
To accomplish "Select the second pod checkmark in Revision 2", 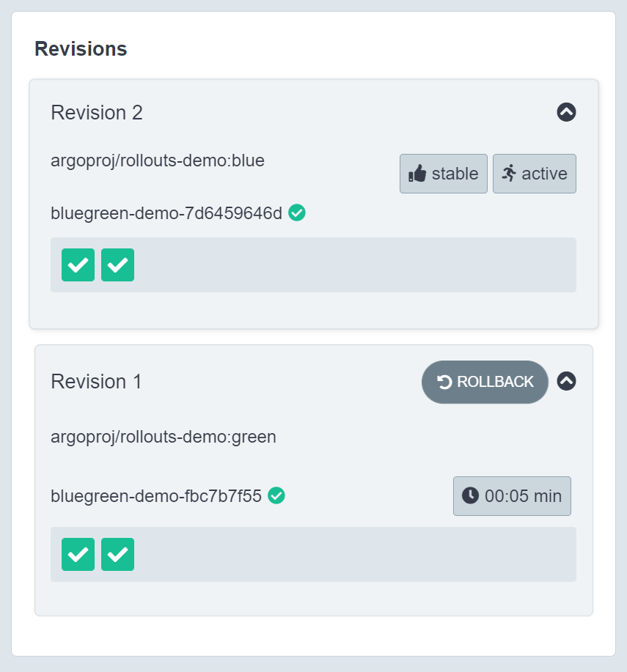I will coord(117,265).
